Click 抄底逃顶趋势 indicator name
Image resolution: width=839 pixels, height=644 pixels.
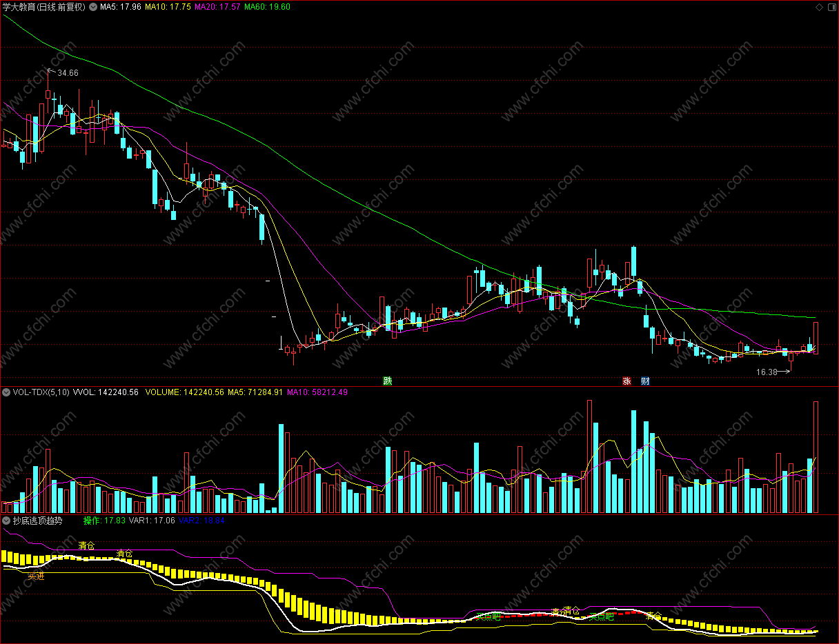coord(37,521)
